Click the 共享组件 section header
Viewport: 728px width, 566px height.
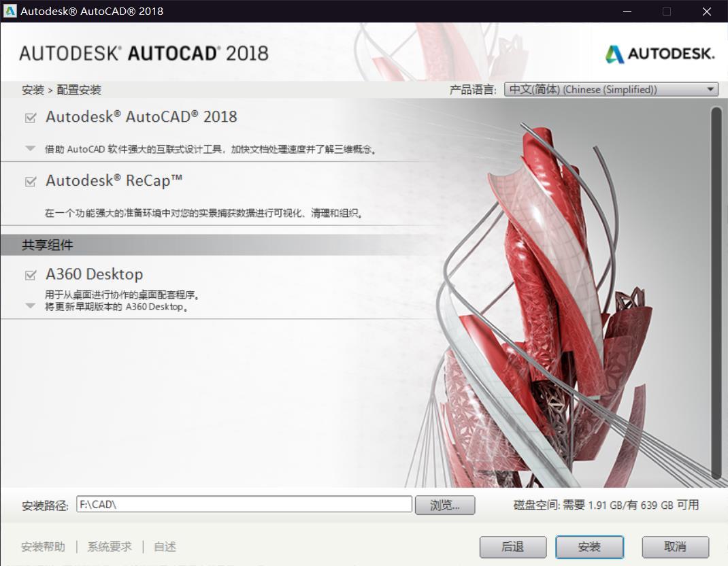tap(48, 245)
